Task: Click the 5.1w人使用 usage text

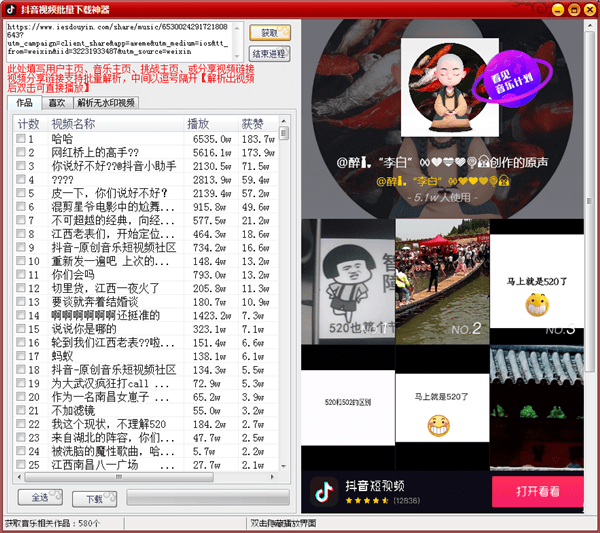Action: pos(442,197)
